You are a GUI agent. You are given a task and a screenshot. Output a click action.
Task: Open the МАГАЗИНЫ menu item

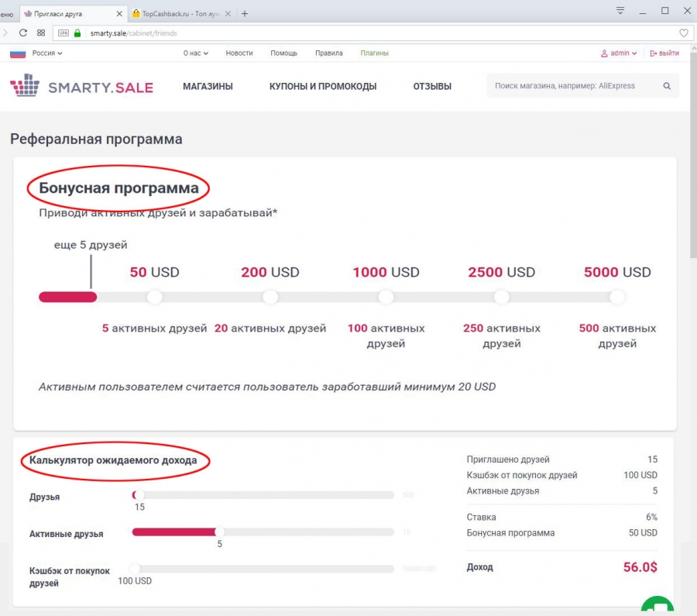[208, 87]
